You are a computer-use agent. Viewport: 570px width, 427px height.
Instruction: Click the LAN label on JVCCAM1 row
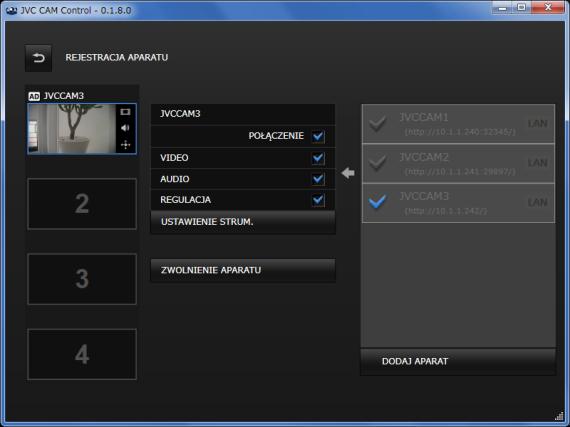(538, 124)
